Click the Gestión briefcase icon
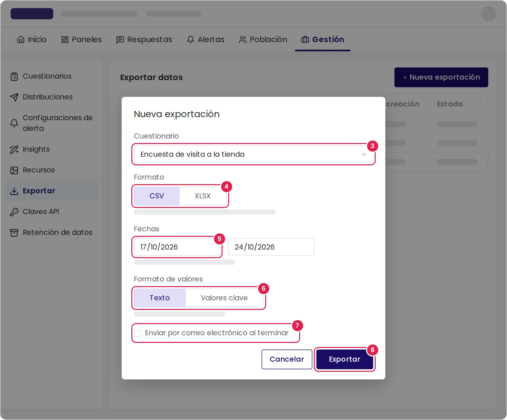Viewport: 507px width, 420px height. pos(305,40)
